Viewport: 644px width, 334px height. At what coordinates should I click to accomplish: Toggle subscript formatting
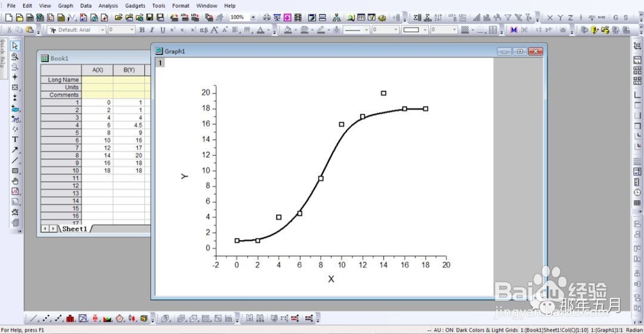tap(183, 30)
